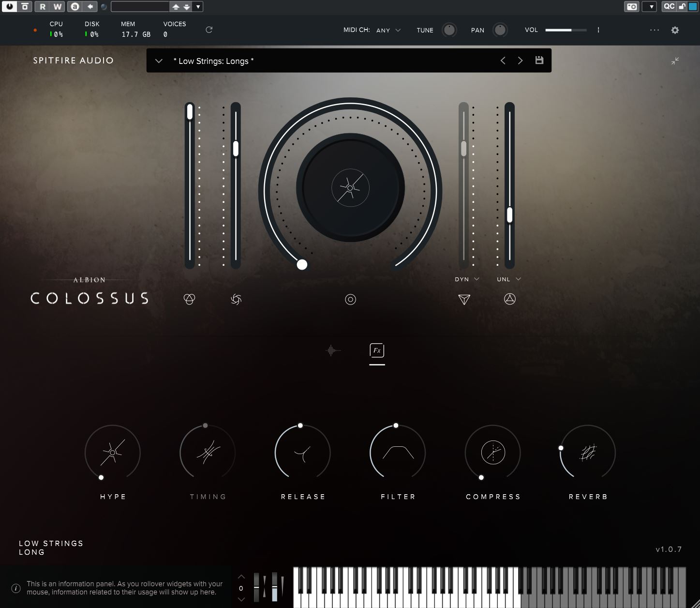Open plugin settings gear icon
The height and width of the screenshot is (608, 700).
675,30
